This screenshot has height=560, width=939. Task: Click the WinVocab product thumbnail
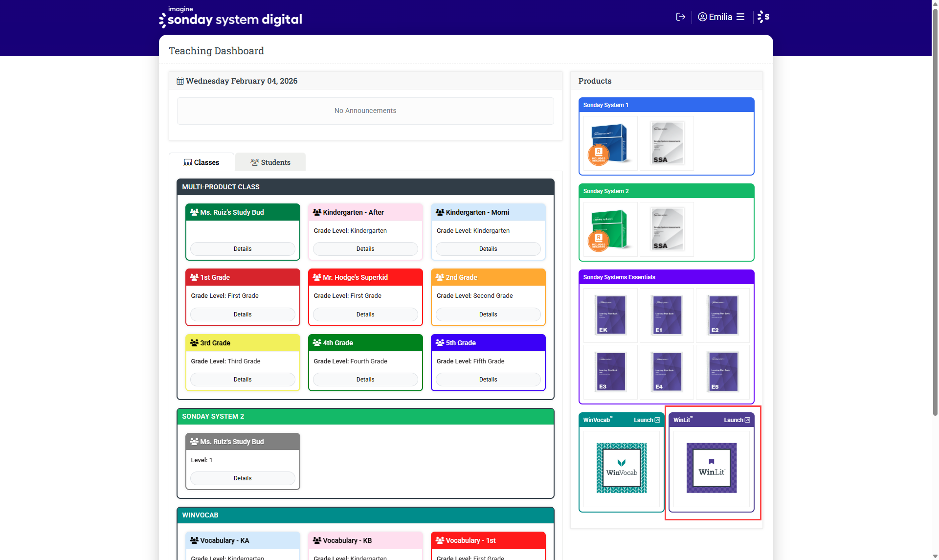622,468
